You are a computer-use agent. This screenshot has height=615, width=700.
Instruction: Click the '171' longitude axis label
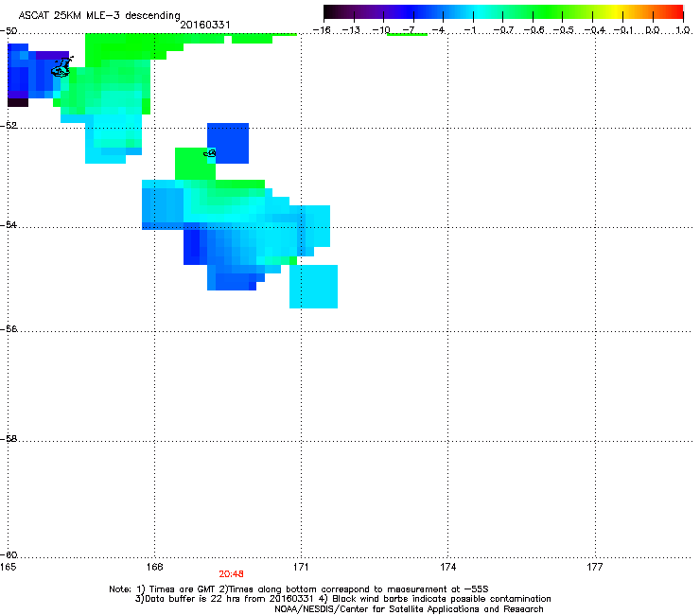301,567
